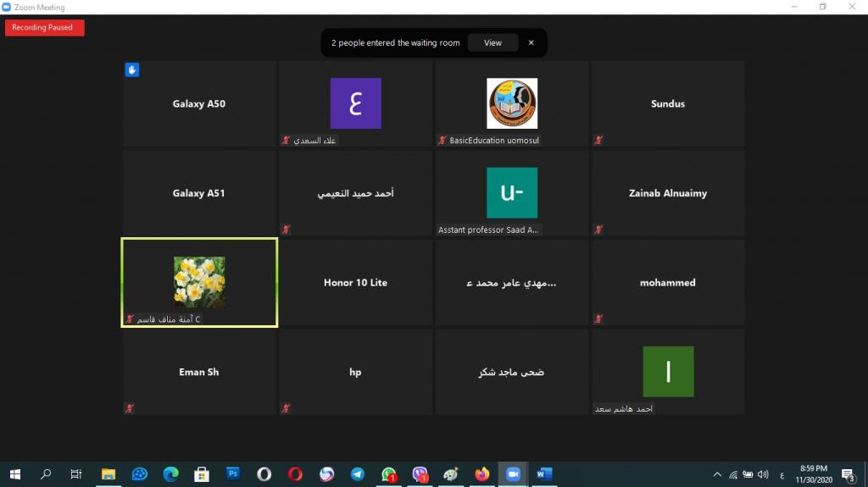Image resolution: width=868 pixels, height=487 pixels.
Task: Select the Honor 10 Lite participant tile
Action: tap(355, 283)
